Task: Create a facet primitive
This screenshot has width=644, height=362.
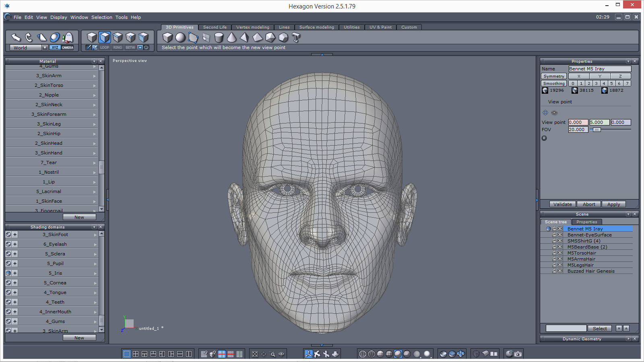Action: [193, 37]
